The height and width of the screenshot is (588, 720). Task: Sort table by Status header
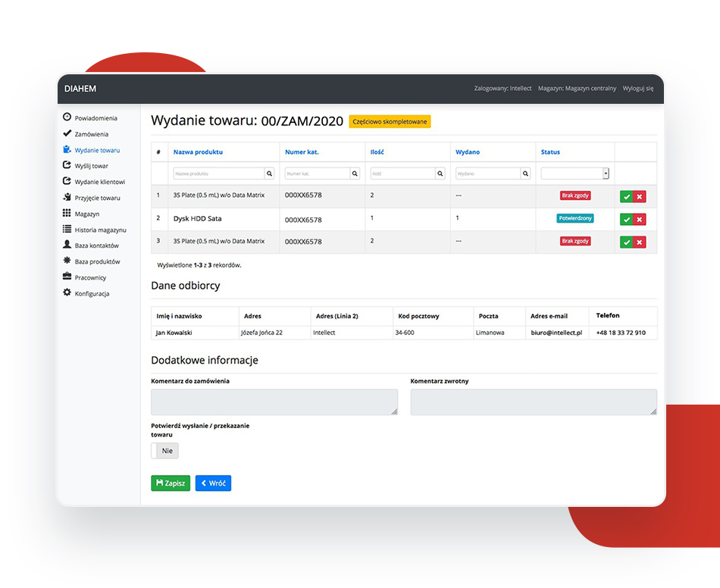point(550,152)
